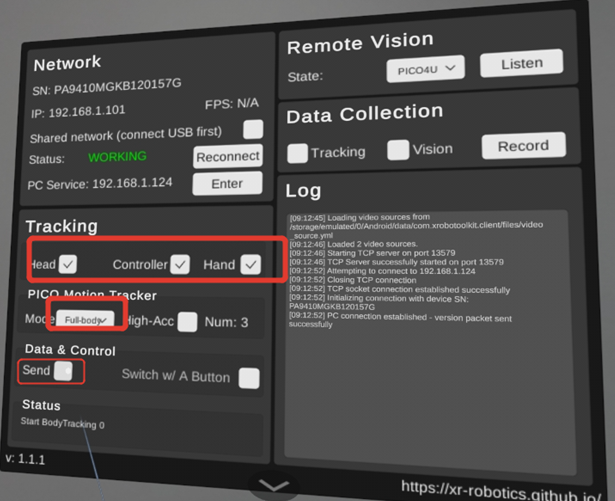The height and width of the screenshot is (501, 615).
Task: Collapse panel with bottom chevron icon
Action: coord(274,486)
